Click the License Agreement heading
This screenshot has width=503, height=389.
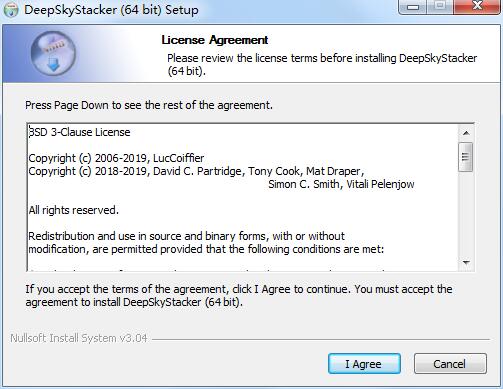coord(215,40)
